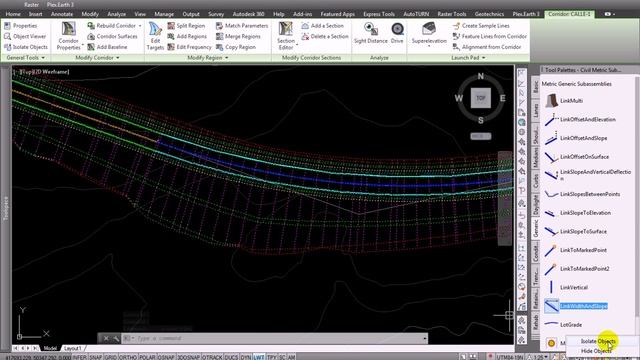Click TOP face of ViewCube

[481, 98]
